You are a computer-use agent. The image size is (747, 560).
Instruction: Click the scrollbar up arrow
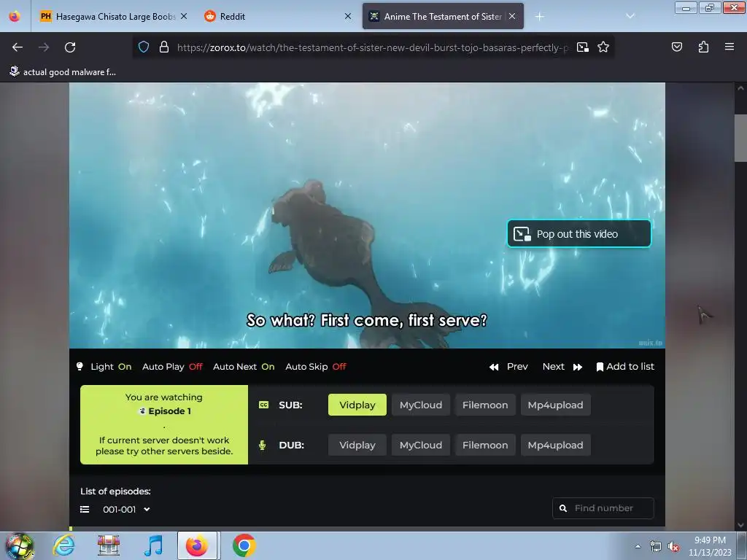coord(740,88)
